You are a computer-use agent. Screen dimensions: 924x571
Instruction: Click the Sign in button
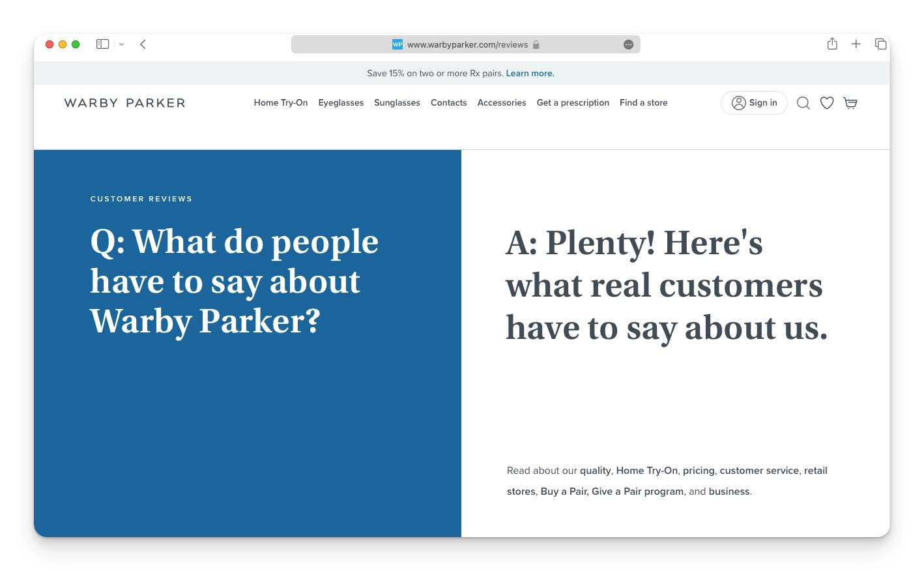754,103
